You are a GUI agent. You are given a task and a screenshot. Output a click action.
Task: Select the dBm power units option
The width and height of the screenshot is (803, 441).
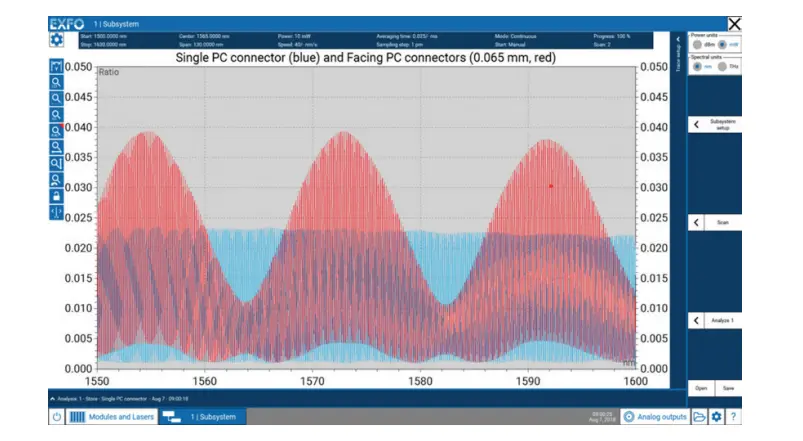click(x=698, y=45)
